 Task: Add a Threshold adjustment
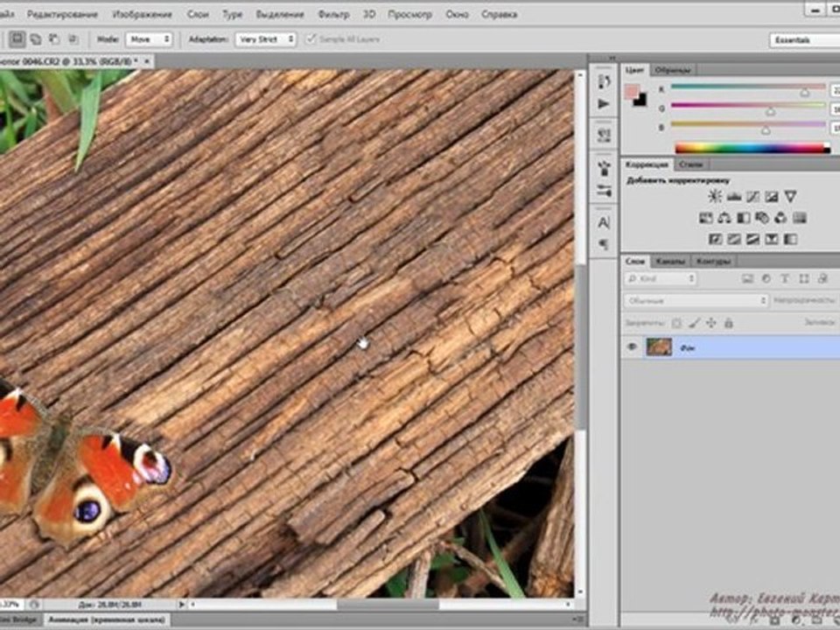click(752, 239)
